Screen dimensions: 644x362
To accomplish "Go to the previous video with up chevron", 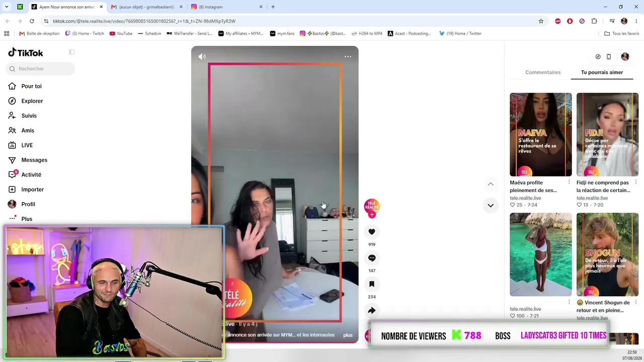I will tap(491, 184).
